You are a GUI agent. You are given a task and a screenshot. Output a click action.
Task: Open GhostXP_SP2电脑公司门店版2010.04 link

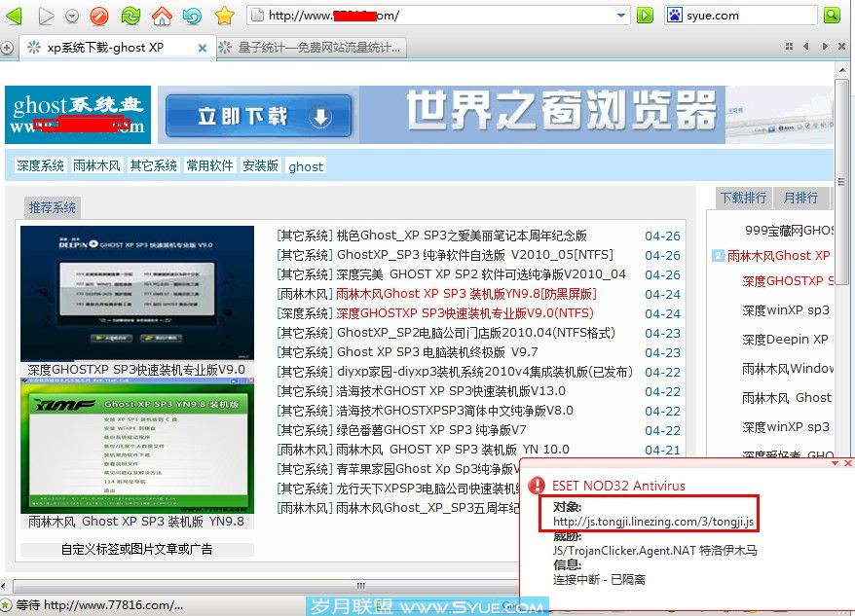pos(476,333)
